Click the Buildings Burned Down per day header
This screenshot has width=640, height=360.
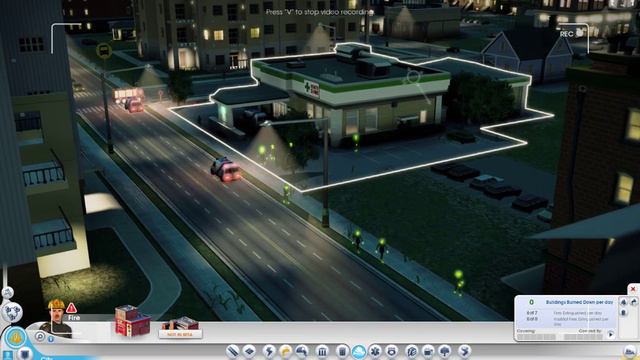click(579, 302)
